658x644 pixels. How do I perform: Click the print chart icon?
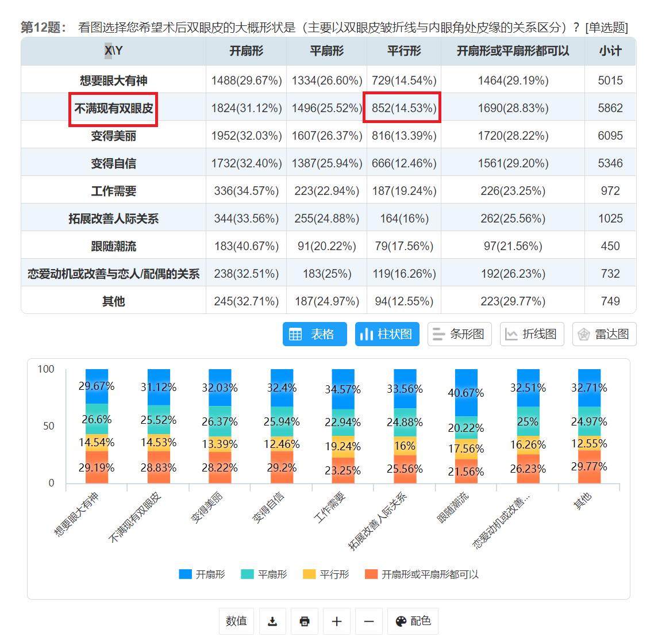304,622
